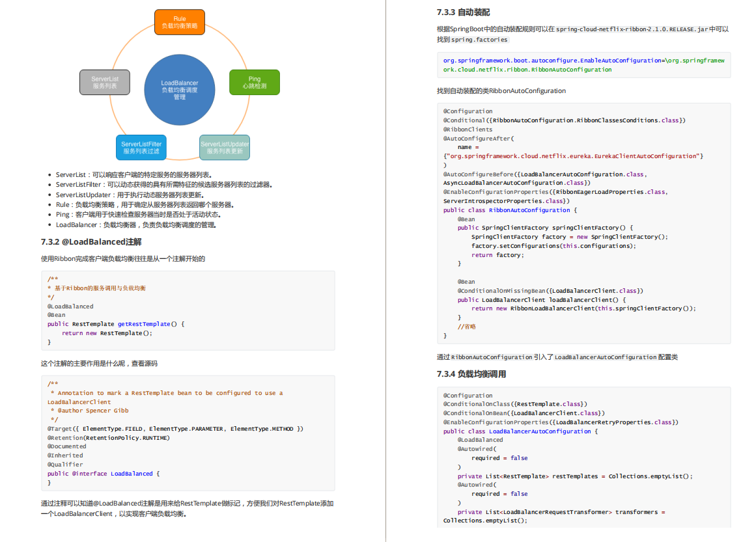Click the @ConditionalOnMissingBean code line
The height and width of the screenshot is (542, 756).
(x=550, y=291)
